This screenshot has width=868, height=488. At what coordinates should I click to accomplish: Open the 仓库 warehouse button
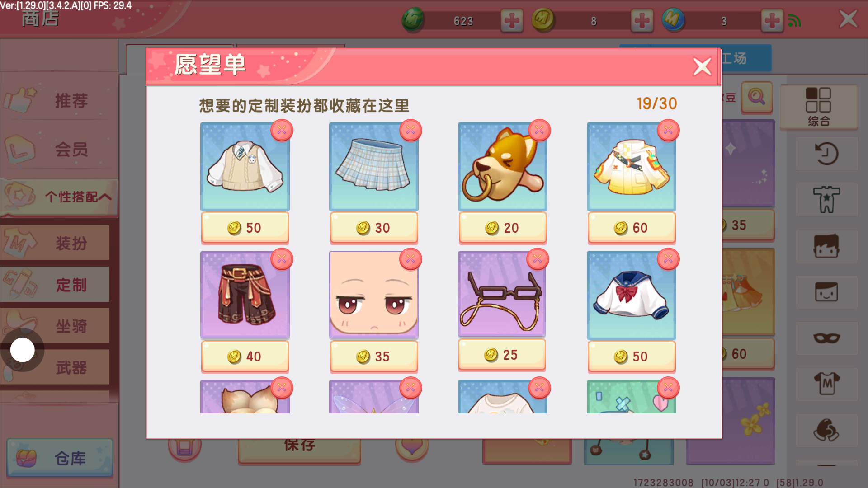tap(60, 458)
